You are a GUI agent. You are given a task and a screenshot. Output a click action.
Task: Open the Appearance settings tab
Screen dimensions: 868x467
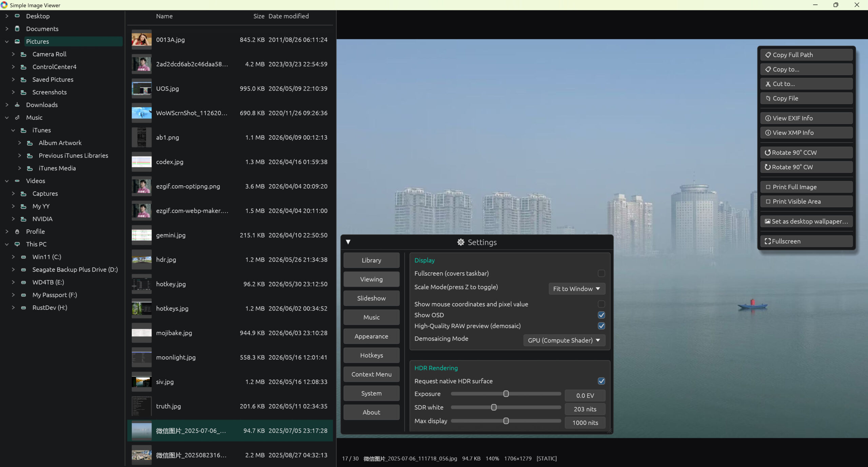[x=371, y=336]
